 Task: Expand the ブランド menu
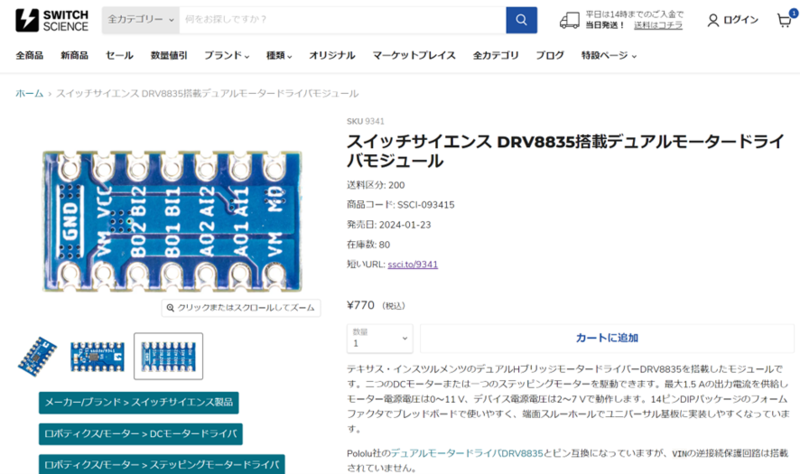(x=227, y=56)
